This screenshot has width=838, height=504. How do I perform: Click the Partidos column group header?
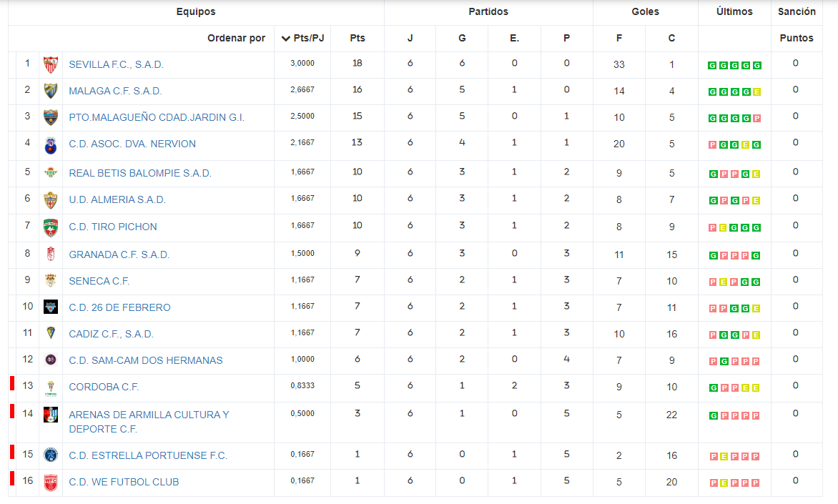488,11
